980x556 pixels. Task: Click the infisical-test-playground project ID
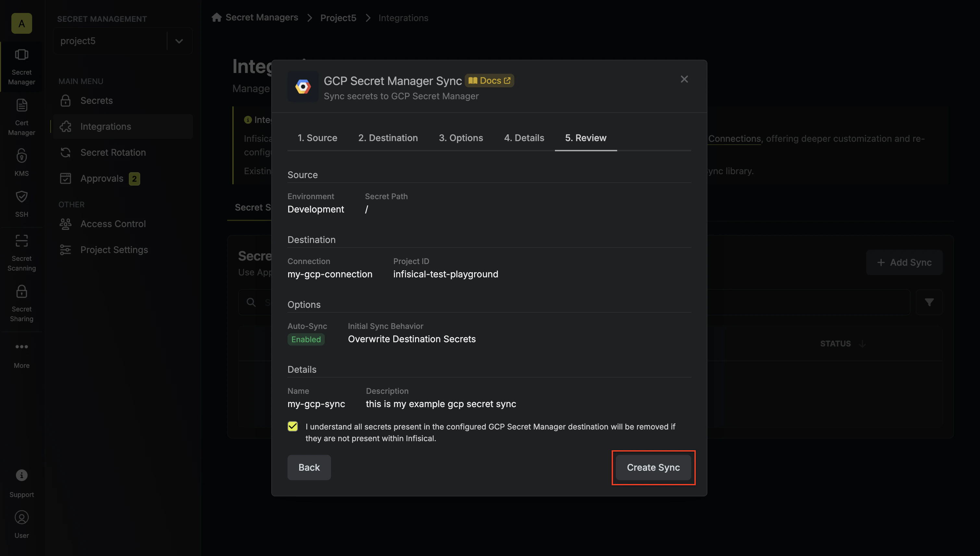[x=446, y=274]
